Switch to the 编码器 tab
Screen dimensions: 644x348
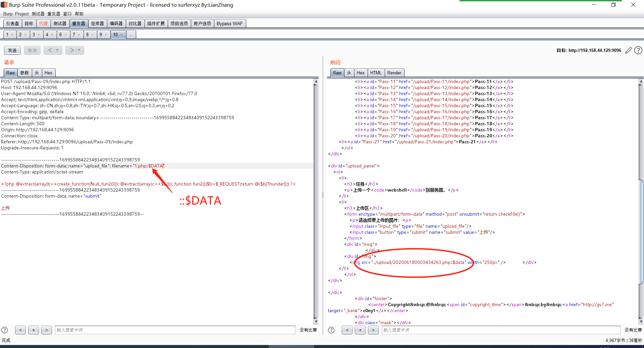(x=116, y=23)
